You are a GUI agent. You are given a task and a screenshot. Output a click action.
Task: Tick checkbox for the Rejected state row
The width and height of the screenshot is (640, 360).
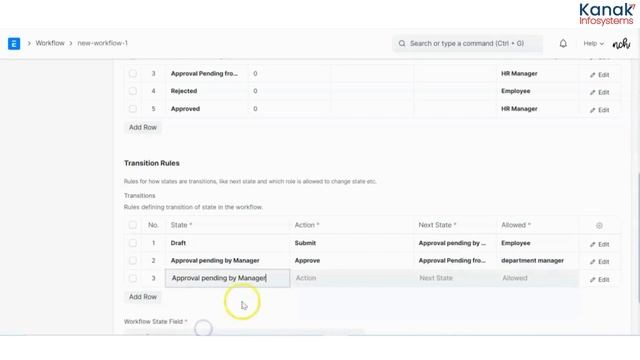tap(133, 91)
